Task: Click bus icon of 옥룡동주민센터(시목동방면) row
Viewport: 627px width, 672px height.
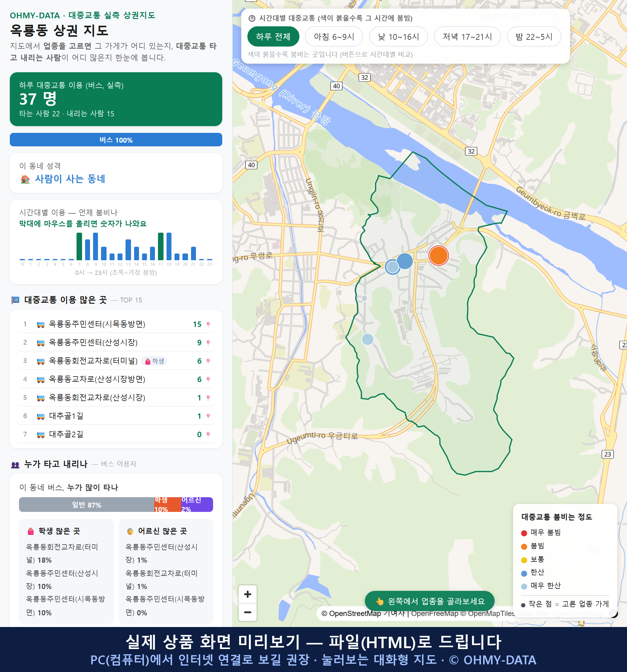Action: coord(40,325)
